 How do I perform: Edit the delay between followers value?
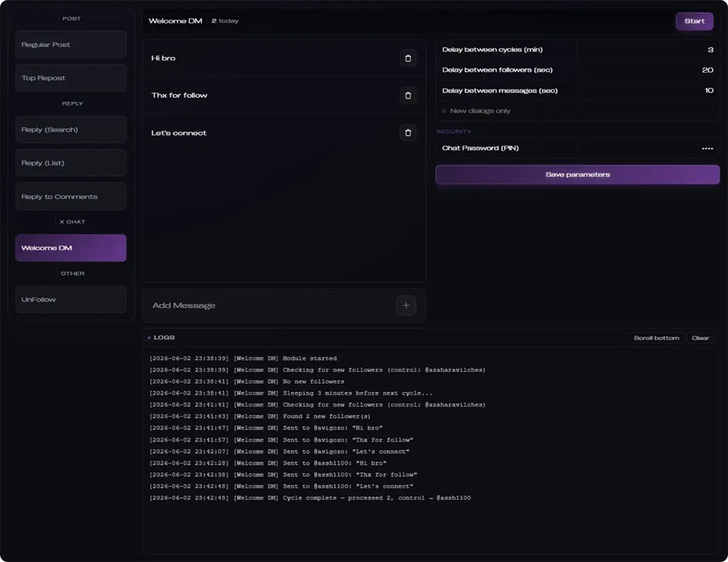(649, 70)
